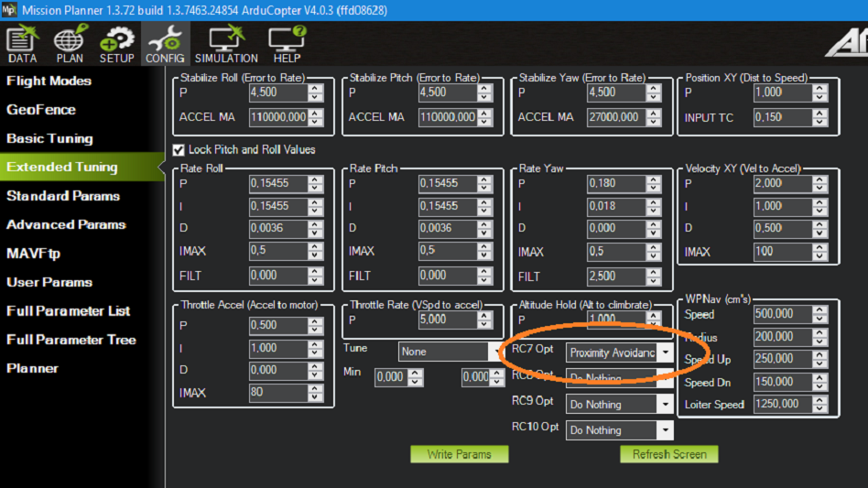Toggle Lock Pitch and Roll Values checkbox
This screenshot has width=868, height=488.
[179, 149]
